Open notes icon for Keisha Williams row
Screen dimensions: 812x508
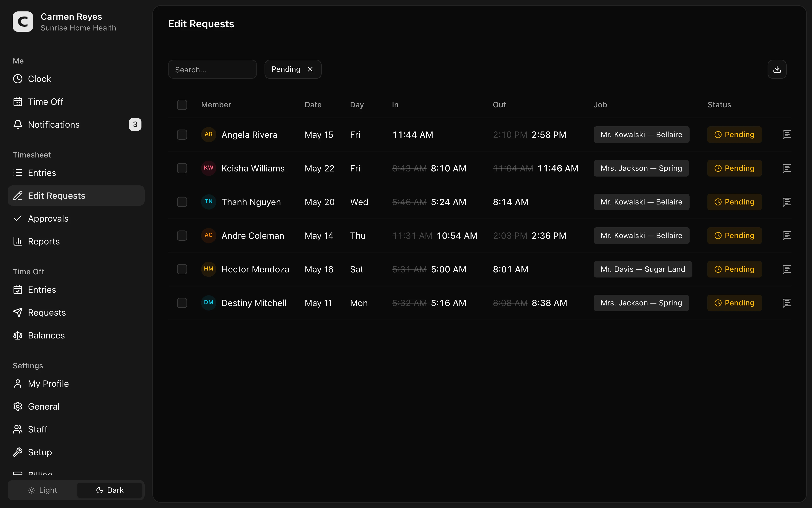click(x=786, y=168)
